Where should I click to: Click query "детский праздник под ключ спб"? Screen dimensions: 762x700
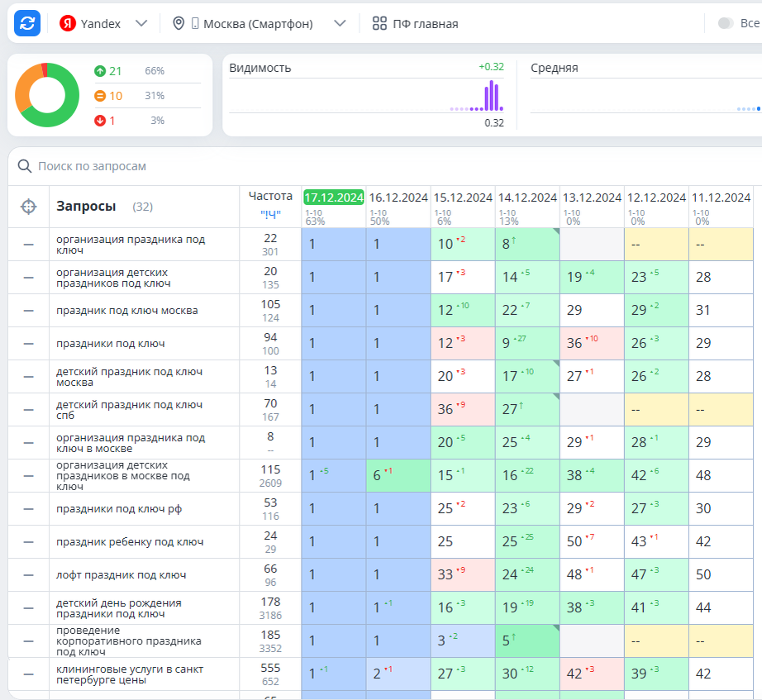(x=129, y=410)
